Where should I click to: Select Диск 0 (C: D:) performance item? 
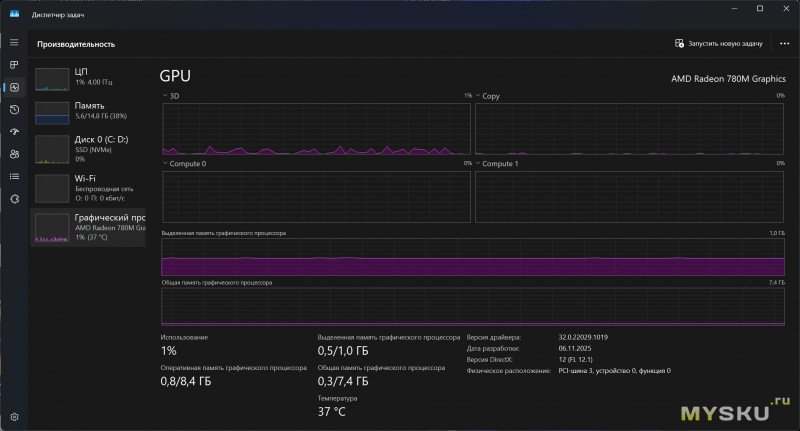[x=89, y=146]
